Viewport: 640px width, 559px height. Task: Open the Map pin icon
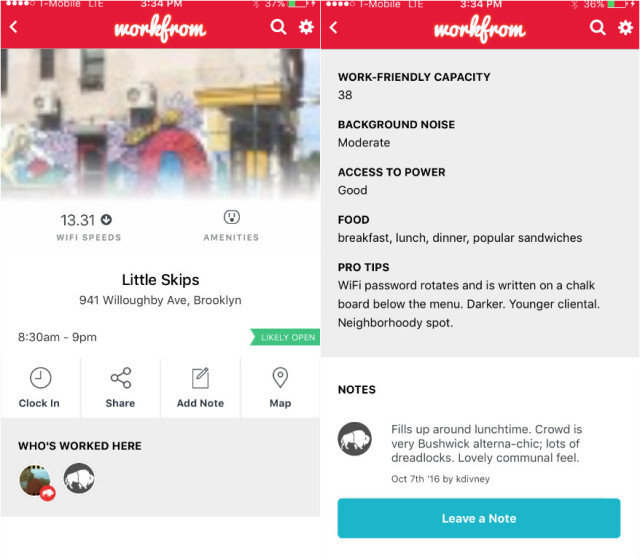tap(280, 378)
